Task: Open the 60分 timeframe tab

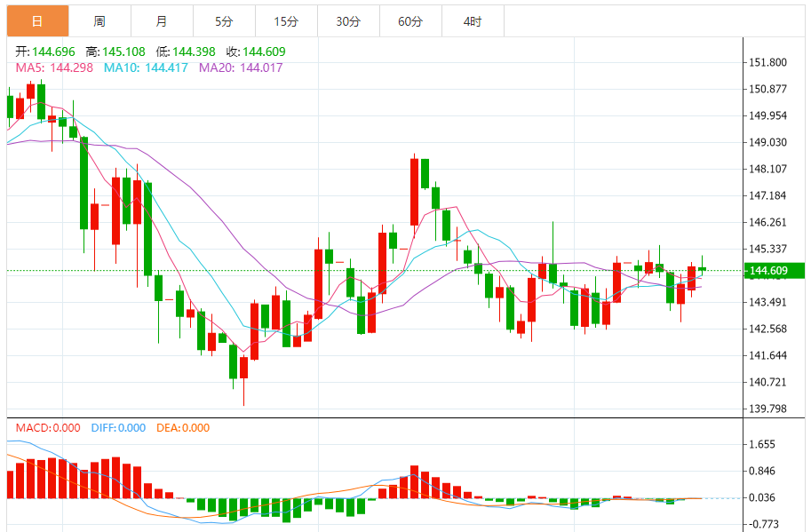Action: [410, 21]
